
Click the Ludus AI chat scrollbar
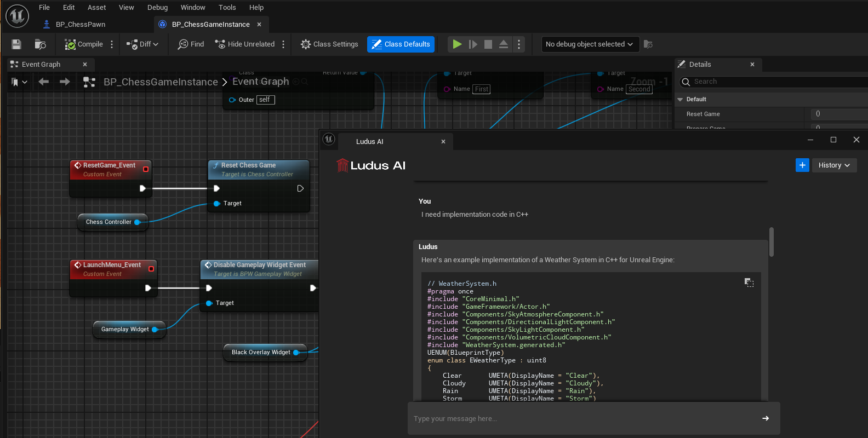772,242
